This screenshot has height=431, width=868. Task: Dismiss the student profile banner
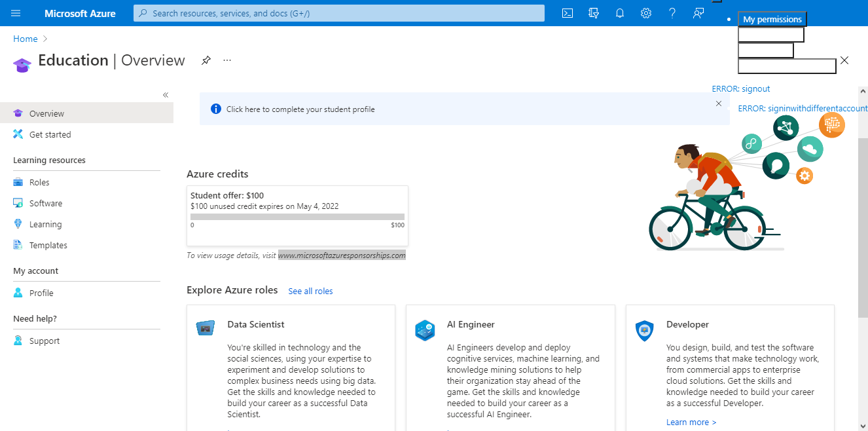(718, 103)
